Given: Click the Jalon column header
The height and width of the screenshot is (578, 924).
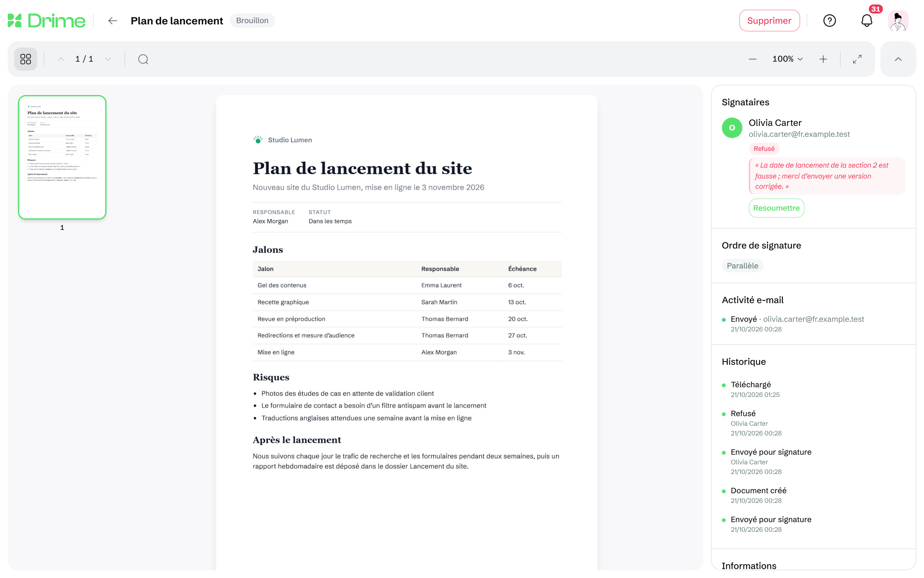Looking at the screenshot, I should click(x=265, y=269).
